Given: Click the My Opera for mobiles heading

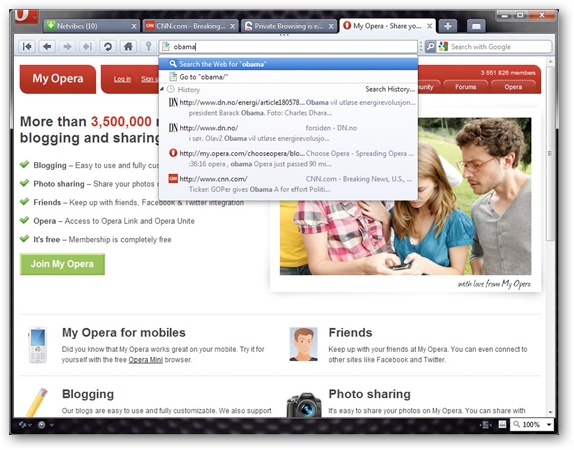Looking at the screenshot, I should pyautogui.click(x=124, y=332).
